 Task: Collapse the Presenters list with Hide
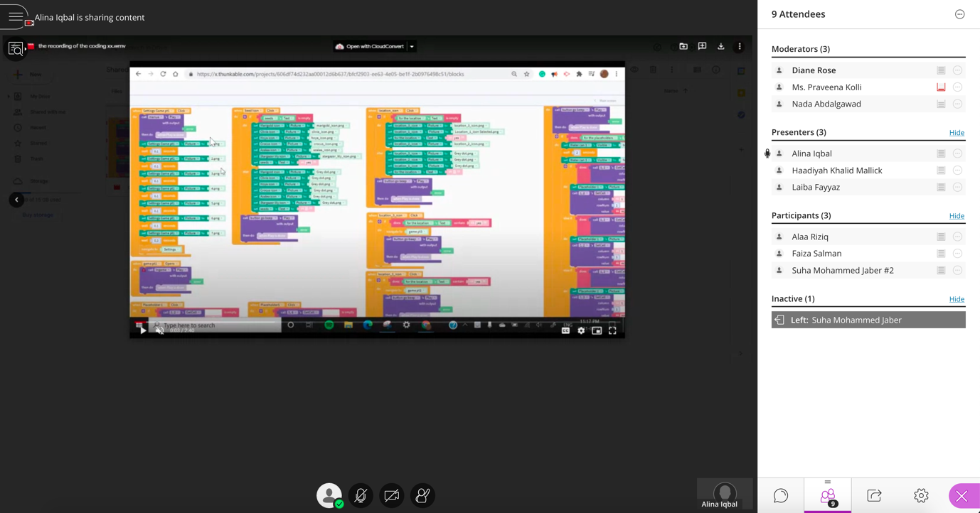(957, 133)
